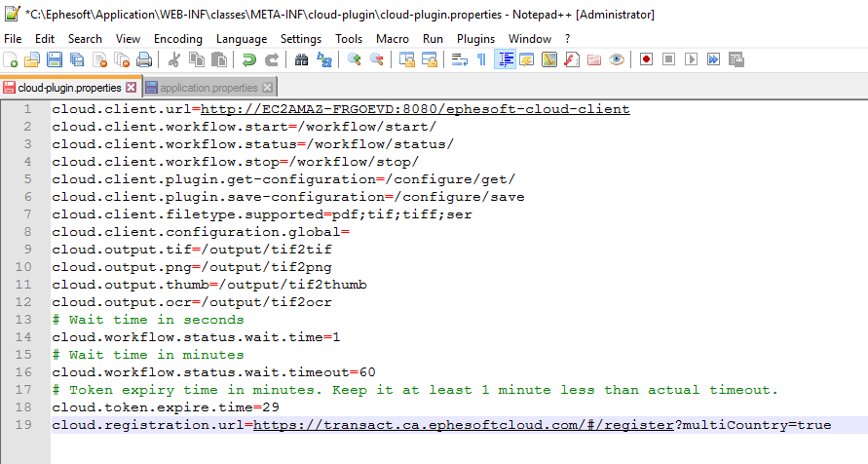Click text cloud.output.ocr=/output/tif2ocr
This screenshot has width=868, height=464.
point(192,302)
